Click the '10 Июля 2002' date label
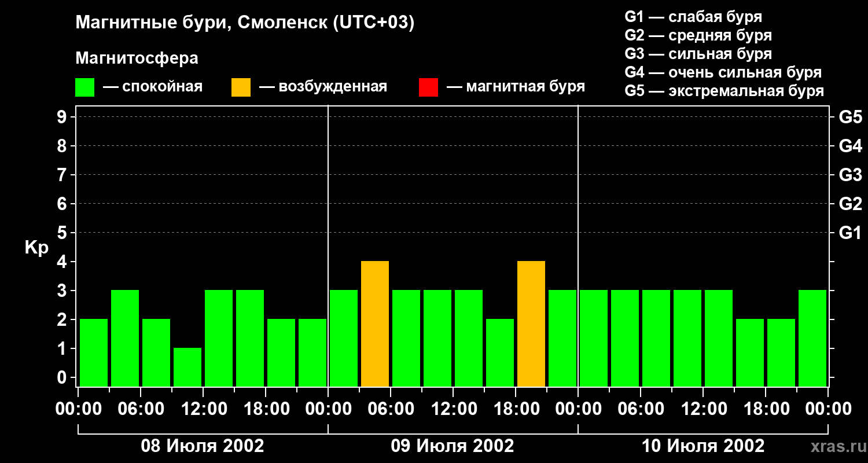Viewport: 868px width, 463px height. click(x=703, y=446)
